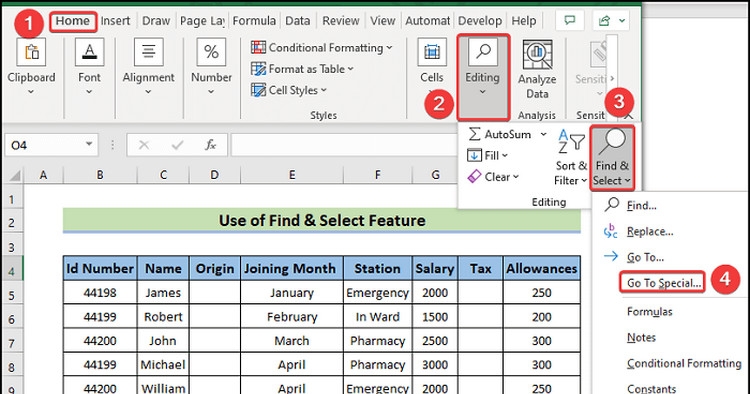This screenshot has height=394, width=750.
Task: Choose Replace... from the dropdown menu
Action: (x=650, y=231)
